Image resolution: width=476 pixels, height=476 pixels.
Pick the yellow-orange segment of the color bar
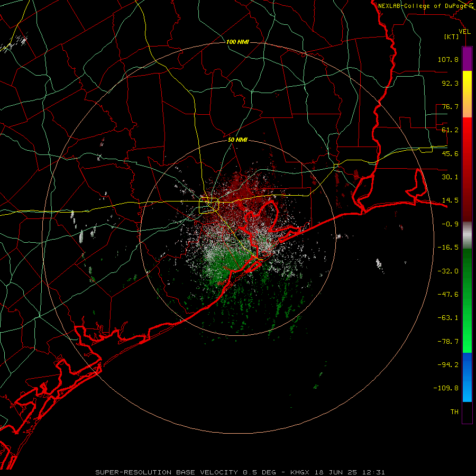(x=467, y=94)
